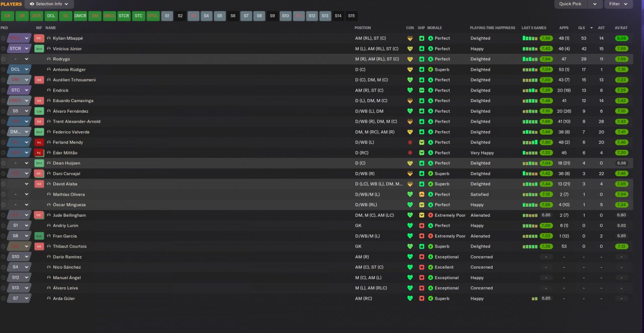
Task: Tick the selection circle for Federico Valverde
Action: coord(4,132)
